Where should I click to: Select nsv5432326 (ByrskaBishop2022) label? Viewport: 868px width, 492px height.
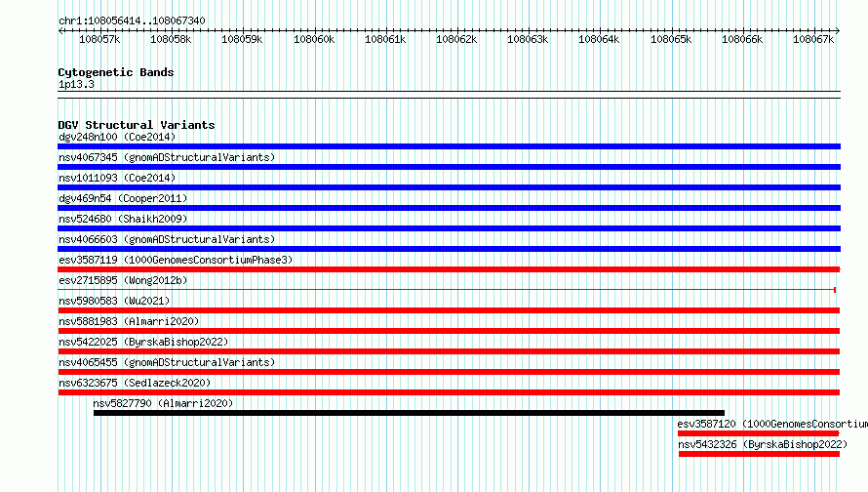pos(763,444)
